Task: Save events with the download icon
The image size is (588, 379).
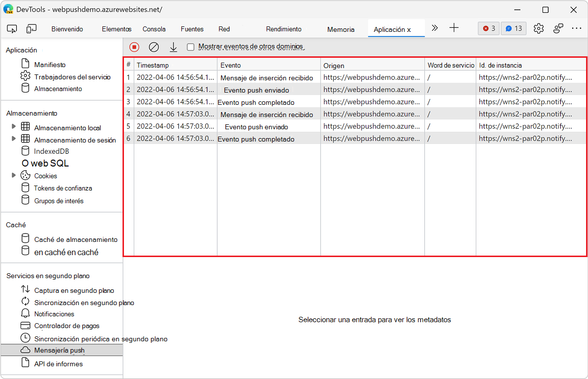Action: 173,47
